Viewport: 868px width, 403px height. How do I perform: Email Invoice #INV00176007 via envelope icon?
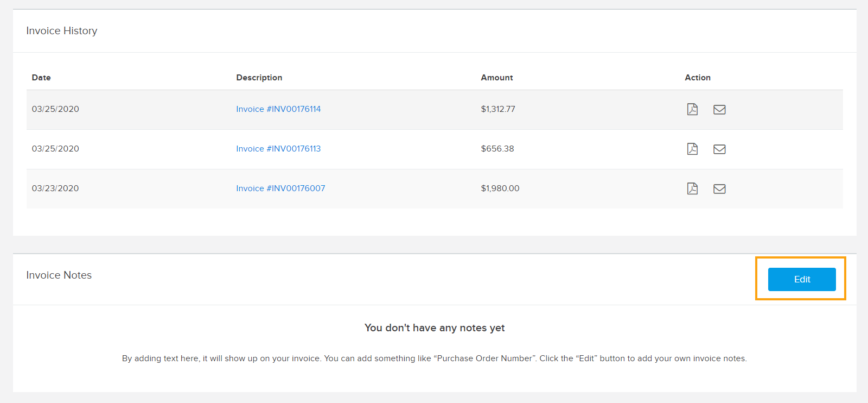[x=719, y=189]
